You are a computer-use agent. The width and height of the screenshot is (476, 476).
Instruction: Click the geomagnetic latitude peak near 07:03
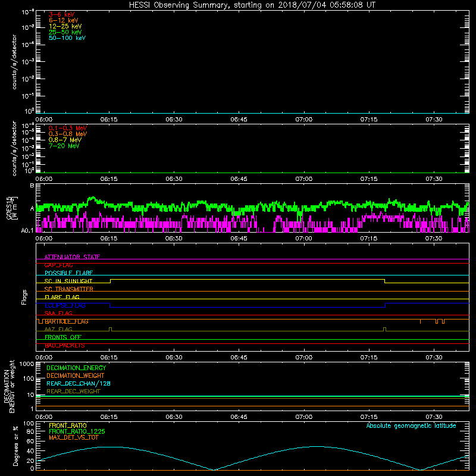317,447
